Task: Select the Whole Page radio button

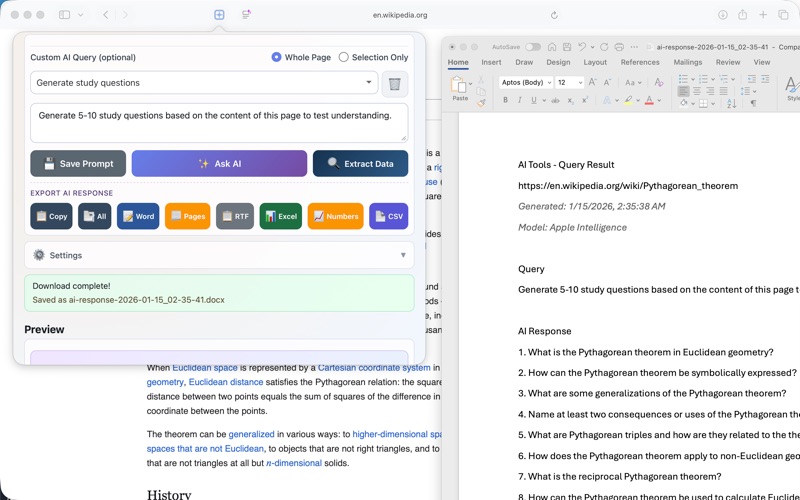Action: 276,57
